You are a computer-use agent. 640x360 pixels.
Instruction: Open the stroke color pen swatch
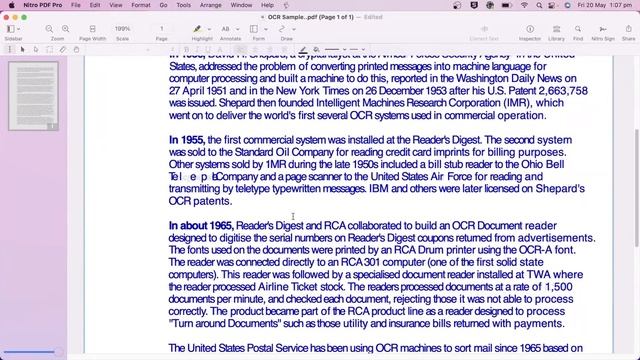pos(303,49)
